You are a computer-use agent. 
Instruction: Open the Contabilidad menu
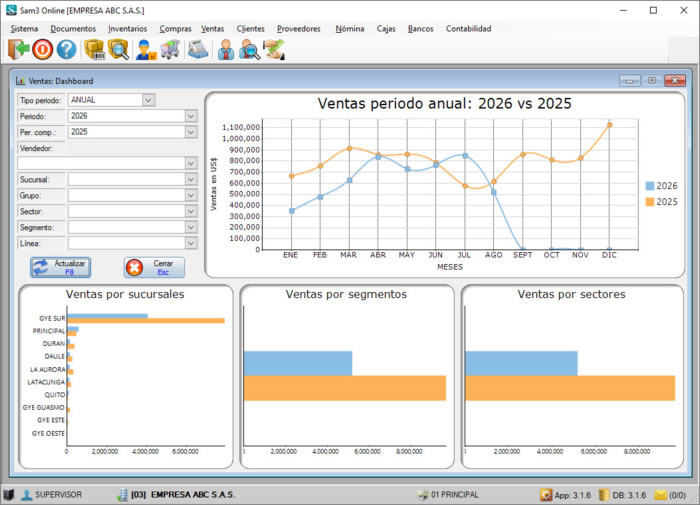click(x=468, y=29)
